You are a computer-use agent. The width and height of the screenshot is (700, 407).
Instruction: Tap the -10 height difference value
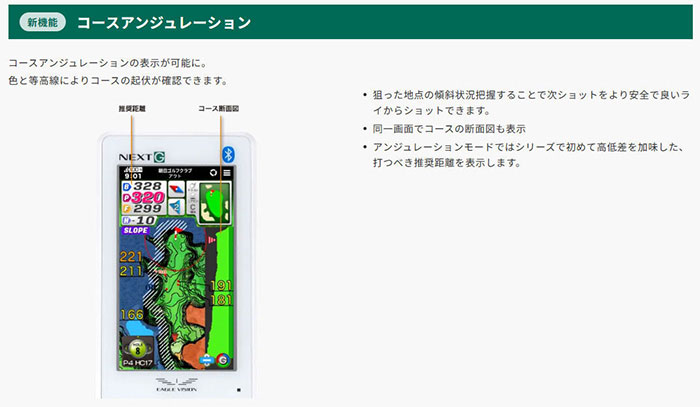[x=140, y=220]
